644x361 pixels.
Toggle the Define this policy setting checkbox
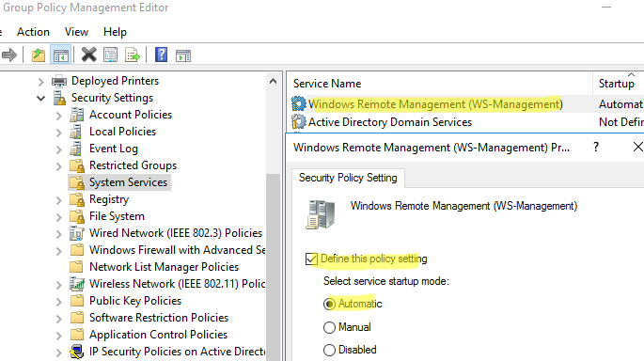click(x=312, y=259)
